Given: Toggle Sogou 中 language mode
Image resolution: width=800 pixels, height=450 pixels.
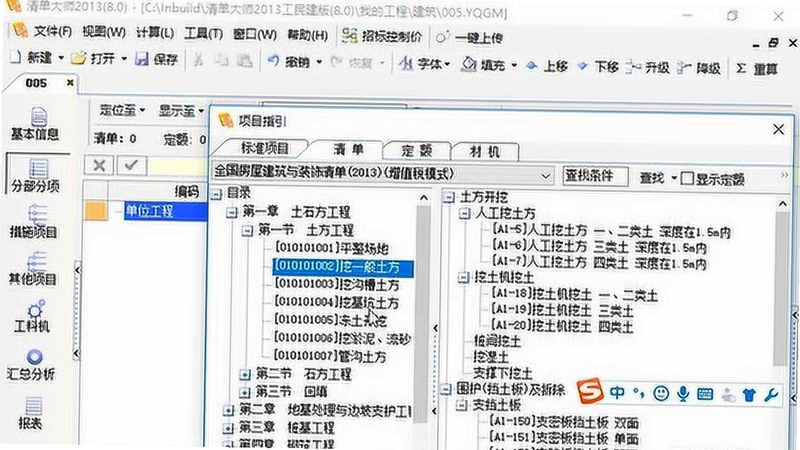Looking at the screenshot, I should click(617, 392).
